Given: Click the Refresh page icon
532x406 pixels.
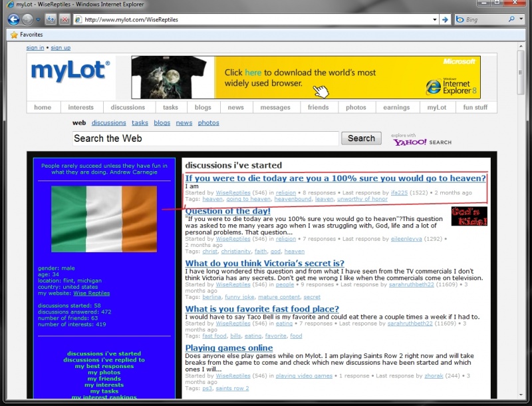Looking at the screenshot, I should tap(51, 19).
